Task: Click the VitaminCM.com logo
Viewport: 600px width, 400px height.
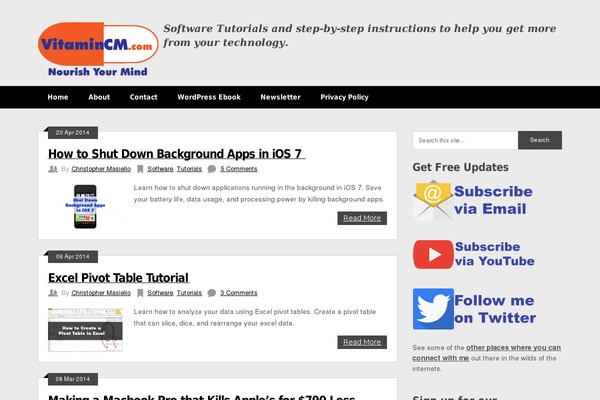Action: tap(98, 49)
